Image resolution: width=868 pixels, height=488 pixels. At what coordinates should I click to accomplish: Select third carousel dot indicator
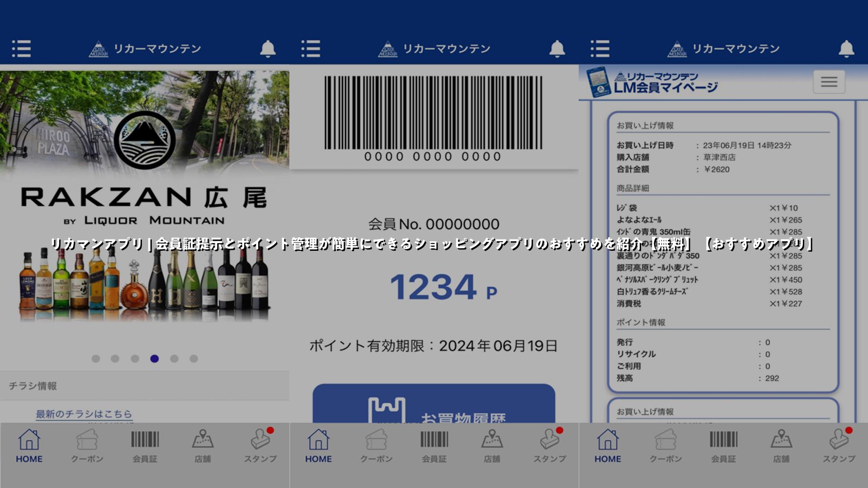click(x=135, y=359)
